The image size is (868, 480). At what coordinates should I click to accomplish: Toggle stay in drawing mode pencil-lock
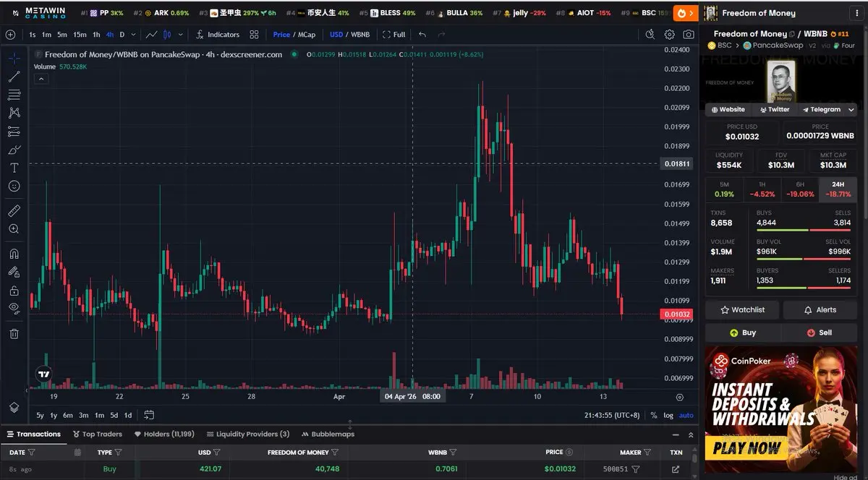[x=14, y=272]
